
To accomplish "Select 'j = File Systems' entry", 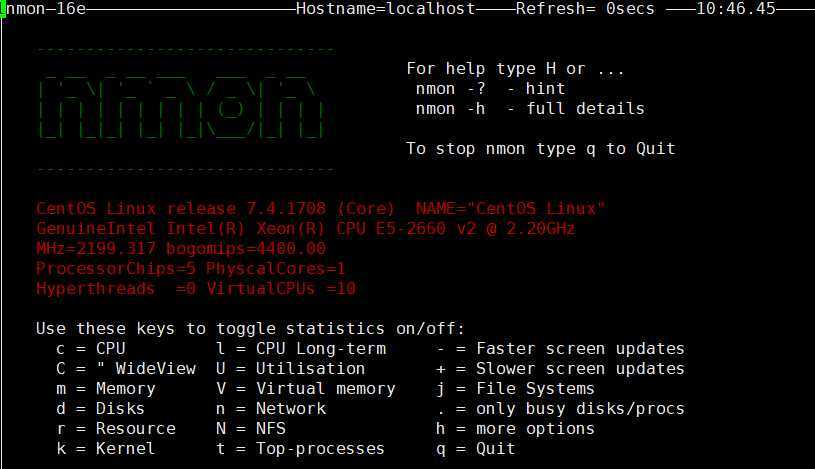I will tap(515, 388).
